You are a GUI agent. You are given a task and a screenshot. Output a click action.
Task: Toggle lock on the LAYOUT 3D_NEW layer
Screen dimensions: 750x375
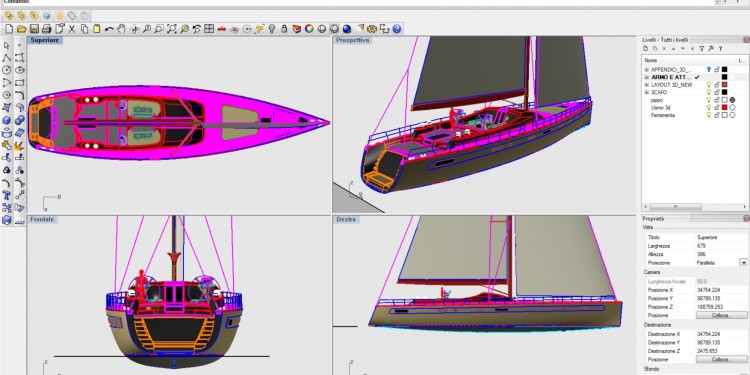pyautogui.click(x=717, y=85)
